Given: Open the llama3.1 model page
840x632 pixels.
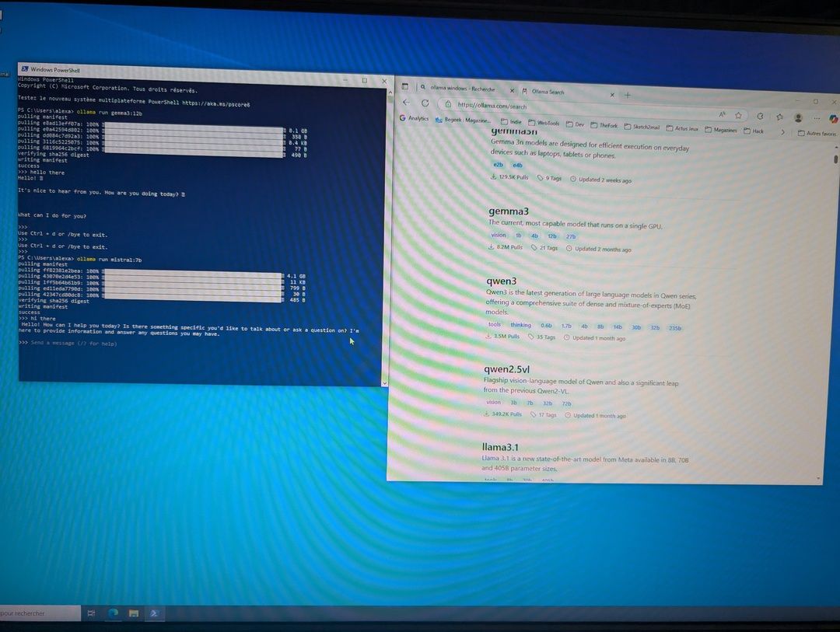Looking at the screenshot, I should pos(500,447).
